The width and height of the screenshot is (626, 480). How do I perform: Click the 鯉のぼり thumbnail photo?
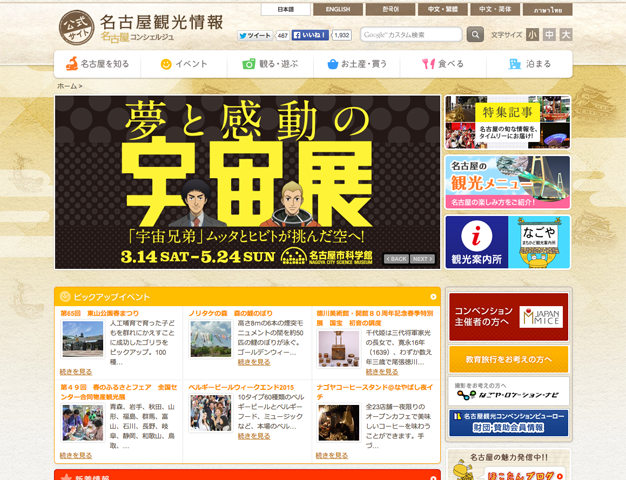tap(211, 339)
